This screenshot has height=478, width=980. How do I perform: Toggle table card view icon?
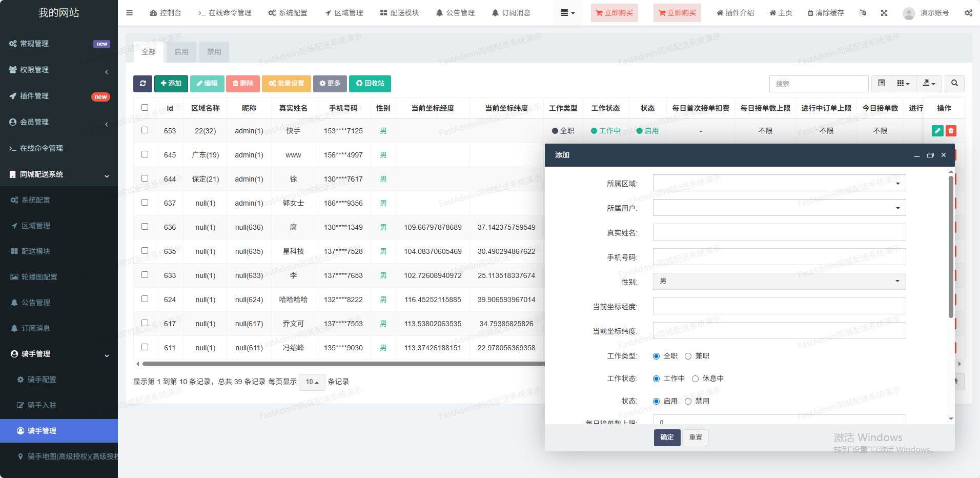pos(882,84)
